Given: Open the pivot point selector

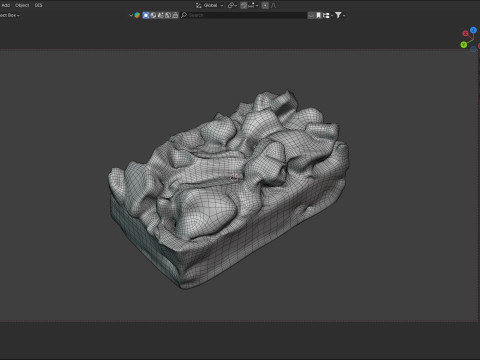Looking at the screenshot, I should point(232,5).
